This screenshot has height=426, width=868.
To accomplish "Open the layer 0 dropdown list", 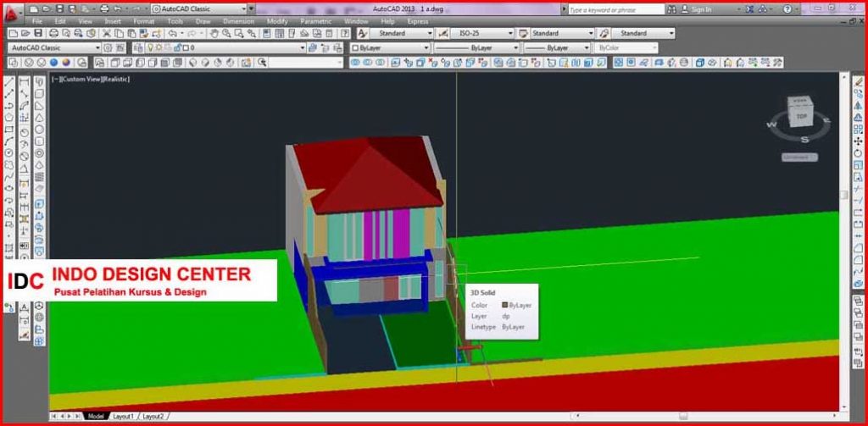I will [x=303, y=48].
